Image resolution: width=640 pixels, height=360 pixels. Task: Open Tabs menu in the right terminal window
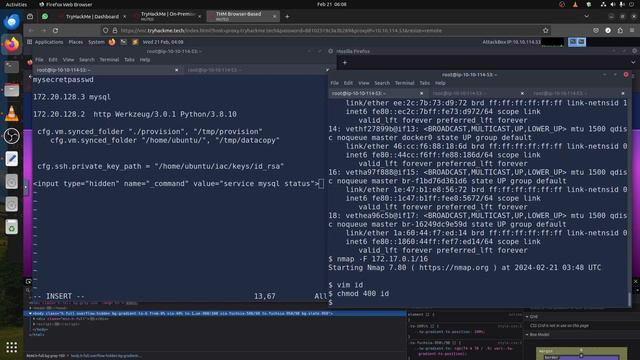click(424, 83)
